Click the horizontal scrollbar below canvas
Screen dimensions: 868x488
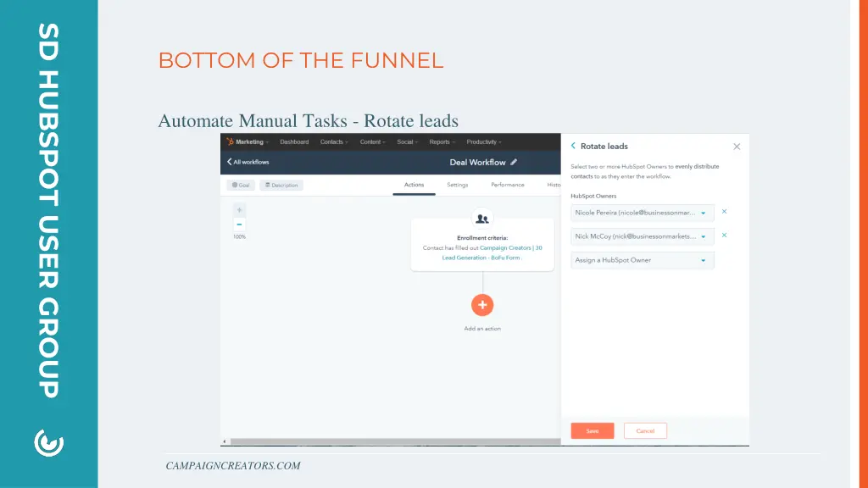tap(395, 441)
